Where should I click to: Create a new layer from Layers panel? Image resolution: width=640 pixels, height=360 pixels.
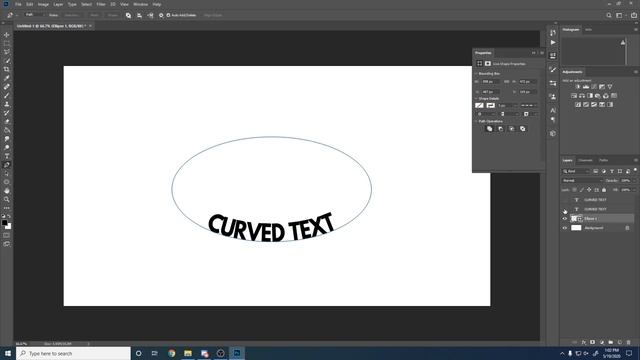click(x=619, y=342)
